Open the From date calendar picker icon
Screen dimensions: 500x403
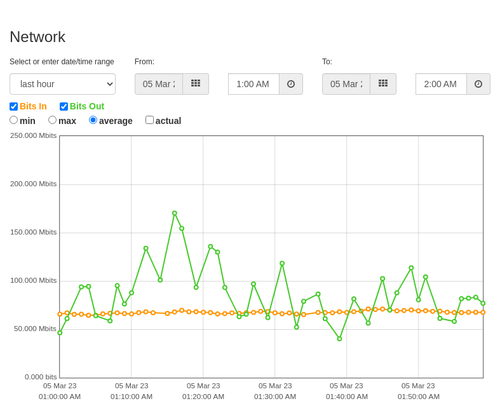coord(196,84)
